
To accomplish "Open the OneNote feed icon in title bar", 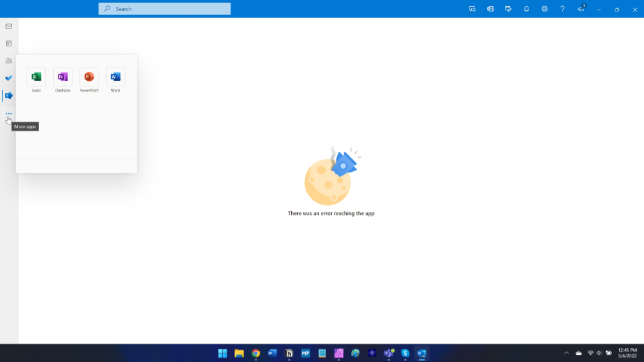I will coord(490,8).
